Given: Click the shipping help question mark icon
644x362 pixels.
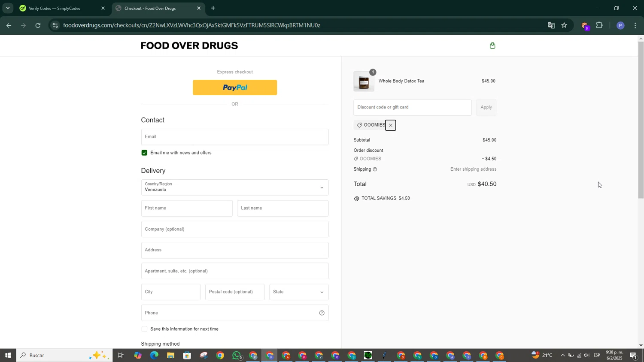Looking at the screenshot, I should [375, 169].
